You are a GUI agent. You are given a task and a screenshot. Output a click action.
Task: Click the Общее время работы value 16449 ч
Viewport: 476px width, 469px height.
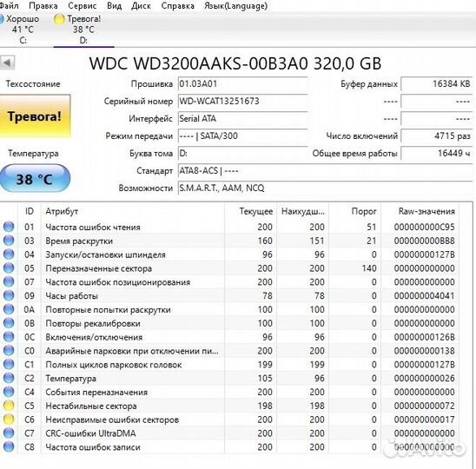(x=437, y=154)
